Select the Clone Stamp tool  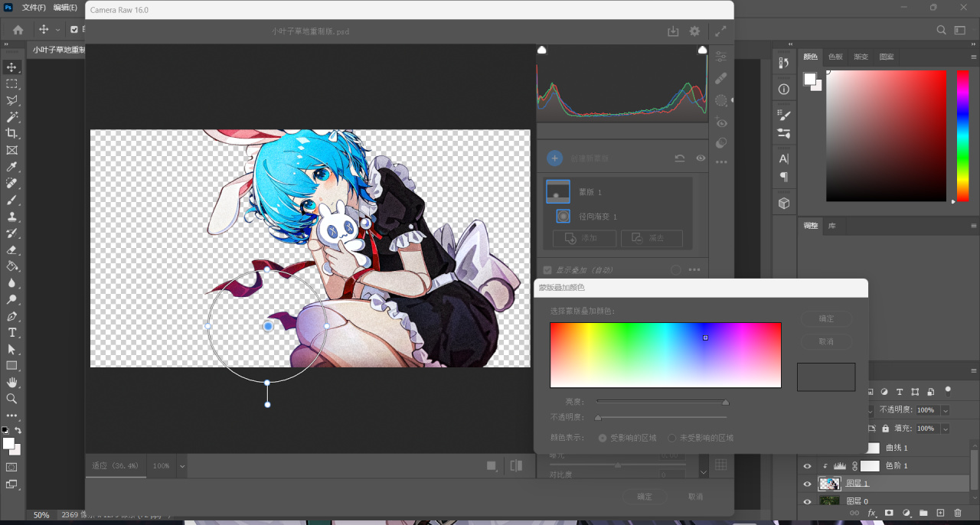pos(12,217)
